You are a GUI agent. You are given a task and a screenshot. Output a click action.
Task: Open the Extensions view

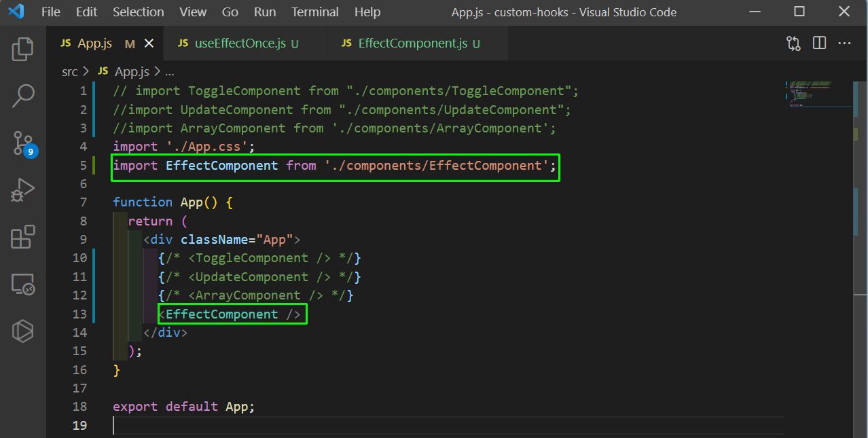pyautogui.click(x=23, y=237)
